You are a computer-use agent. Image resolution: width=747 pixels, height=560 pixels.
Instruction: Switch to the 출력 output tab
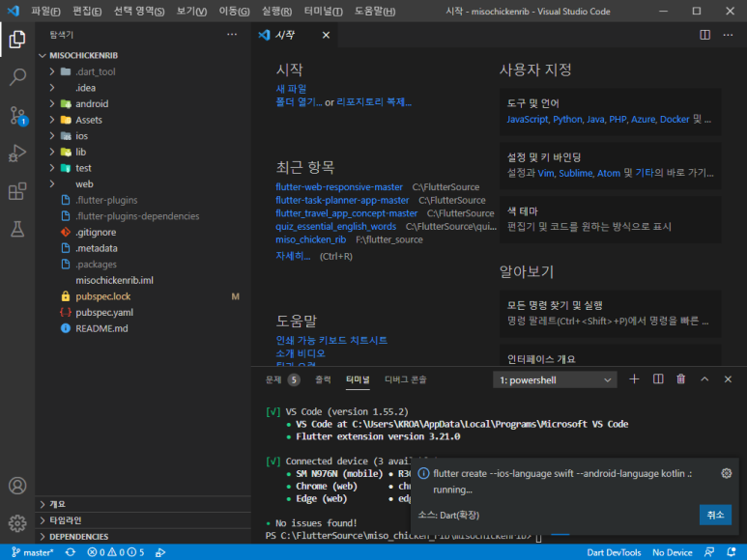[323, 379]
